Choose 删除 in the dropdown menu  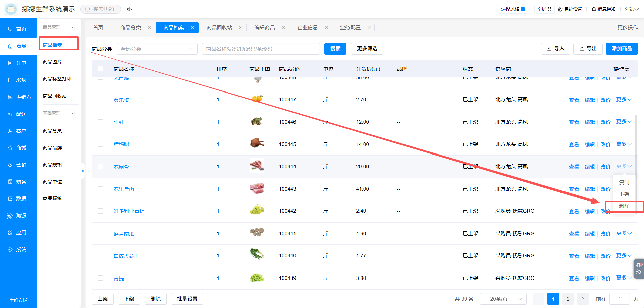[x=624, y=206]
